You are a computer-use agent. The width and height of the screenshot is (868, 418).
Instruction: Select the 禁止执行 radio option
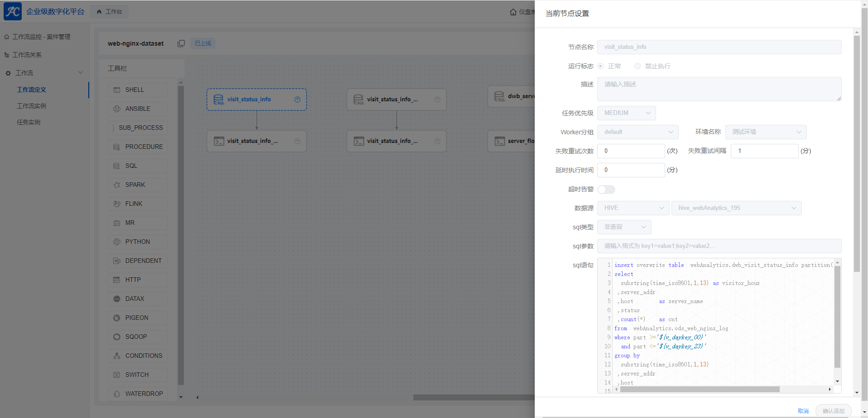(638, 66)
